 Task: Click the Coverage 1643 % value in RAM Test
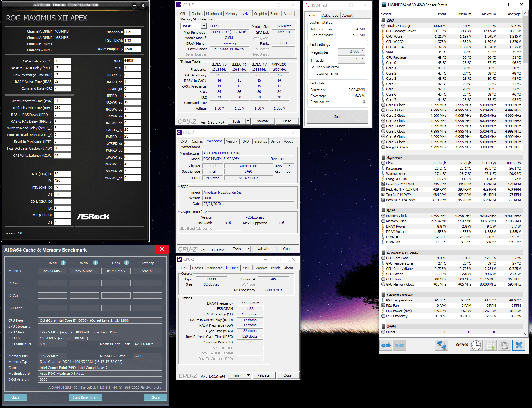359,96
